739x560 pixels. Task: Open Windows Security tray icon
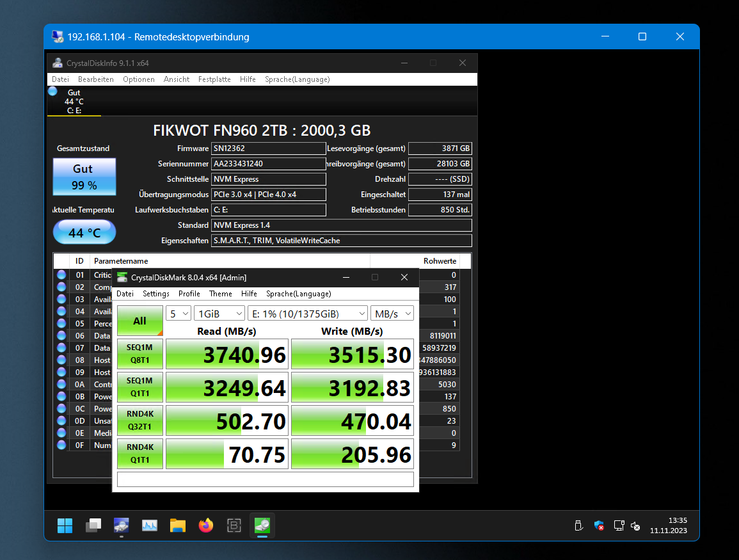click(599, 525)
